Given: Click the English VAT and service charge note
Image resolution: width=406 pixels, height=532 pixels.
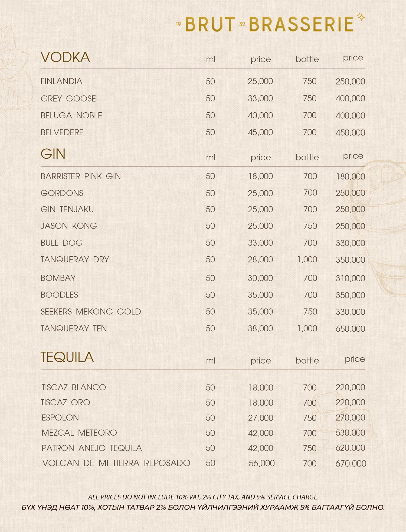Looking at the screenshot, I should tap(203, 497).
